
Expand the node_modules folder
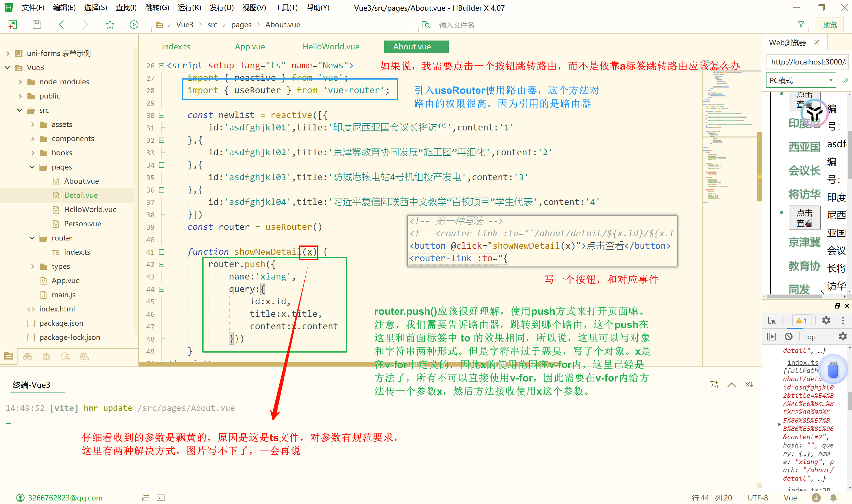(20, 82)
